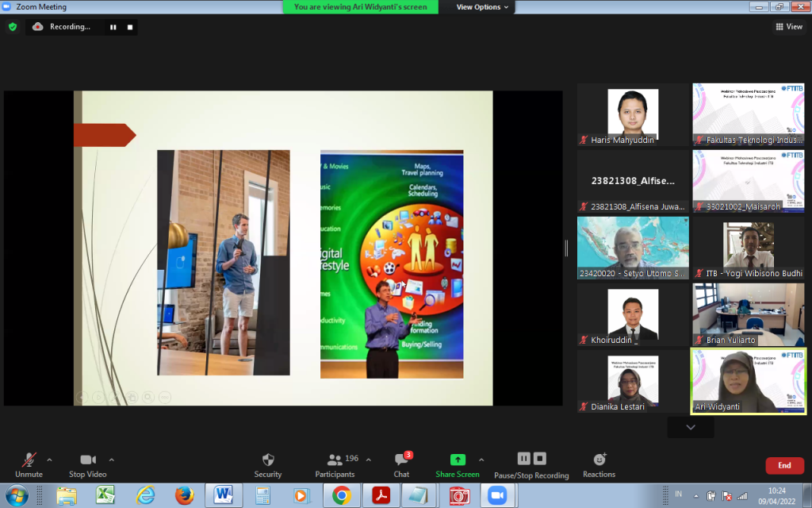This screenshot has height=508, width=812.
Task: Open the Security shield options
Action: pos(268,464)
